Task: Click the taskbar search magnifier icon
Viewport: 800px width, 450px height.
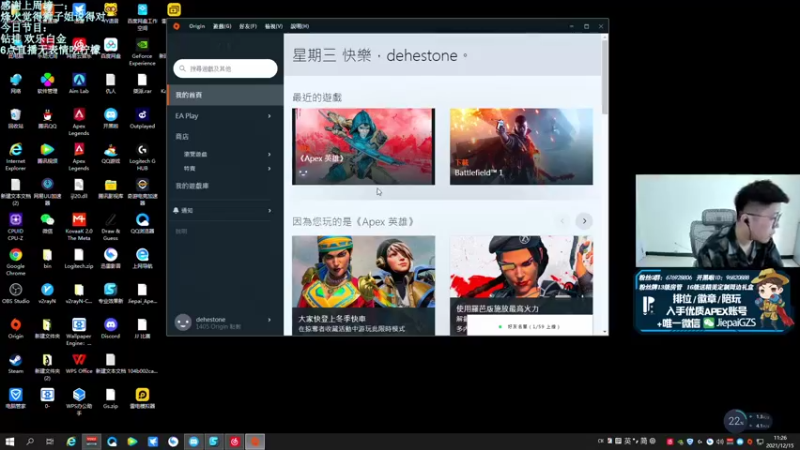Action: [x=30, y=441]
